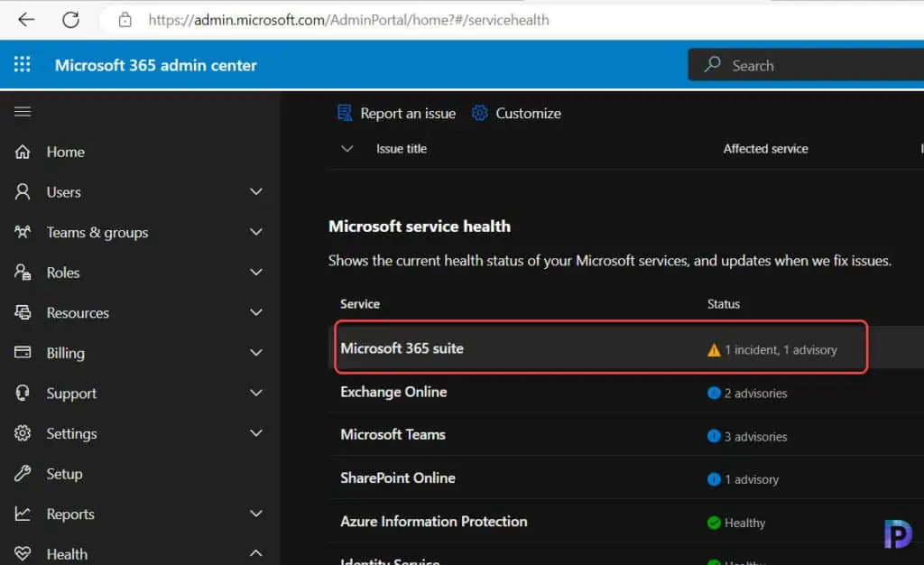Click the Microsoft 365 admin center title
The image size is (924, 565).
point(155,65)
